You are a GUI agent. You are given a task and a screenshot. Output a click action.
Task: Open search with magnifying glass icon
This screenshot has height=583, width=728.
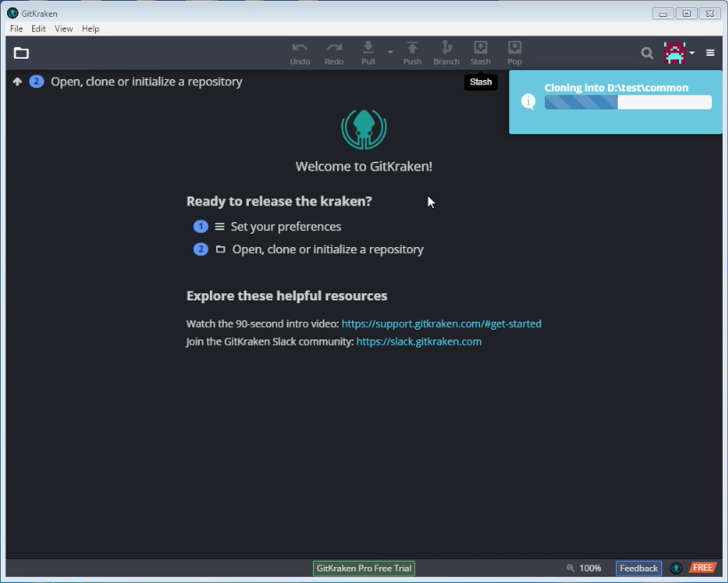pyautogui.click(x=647, y=53)
